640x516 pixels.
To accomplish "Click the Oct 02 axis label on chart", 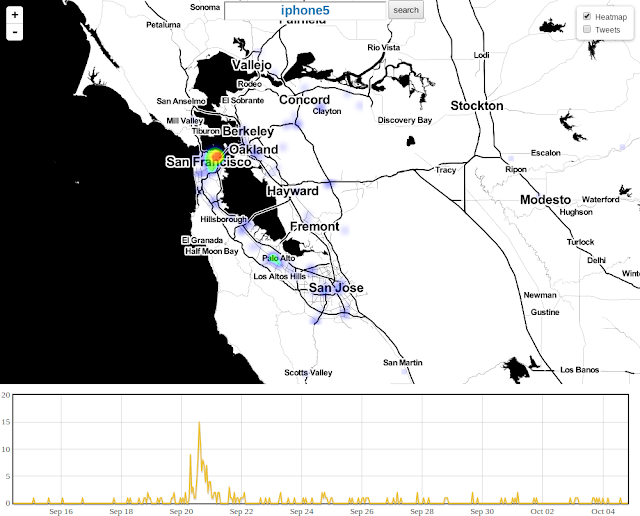I will pos(542,512).
